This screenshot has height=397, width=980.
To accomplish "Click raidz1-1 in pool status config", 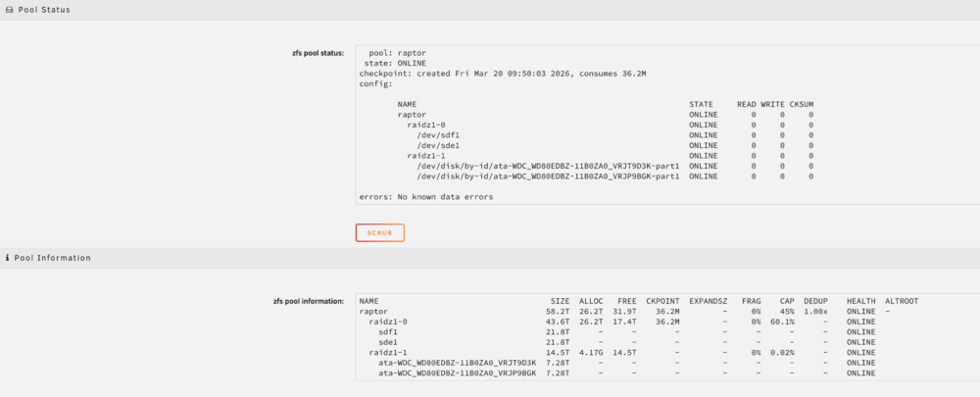I will click(x=426, y=156).
